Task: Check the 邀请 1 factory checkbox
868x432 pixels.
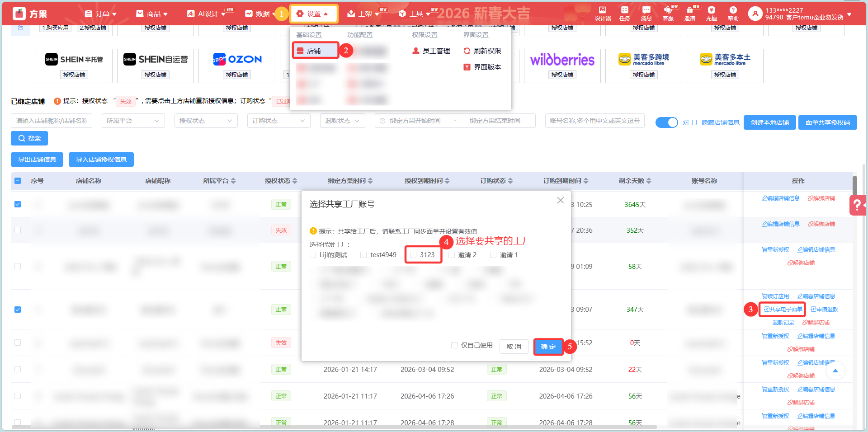Action: 493,255
